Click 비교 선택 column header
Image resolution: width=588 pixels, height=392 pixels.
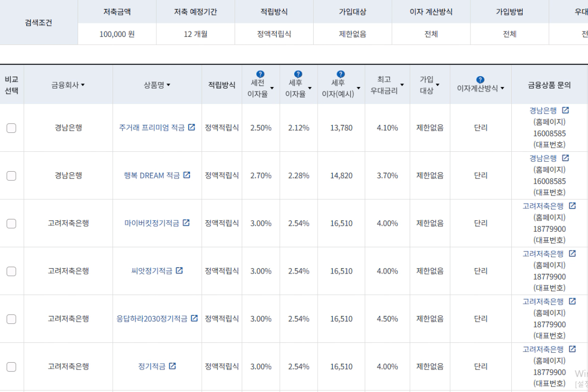coord(11,85)
